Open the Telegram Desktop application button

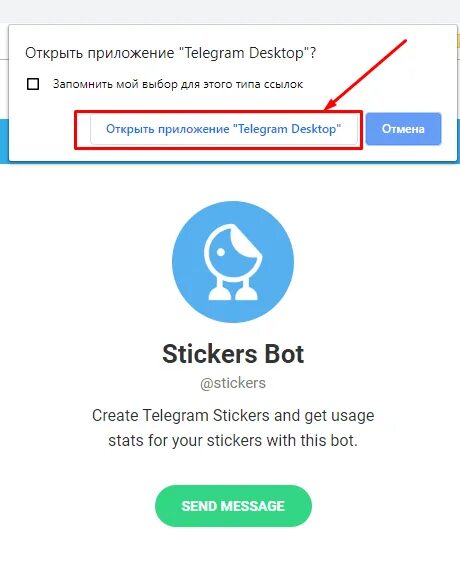[x=224, y=129]
